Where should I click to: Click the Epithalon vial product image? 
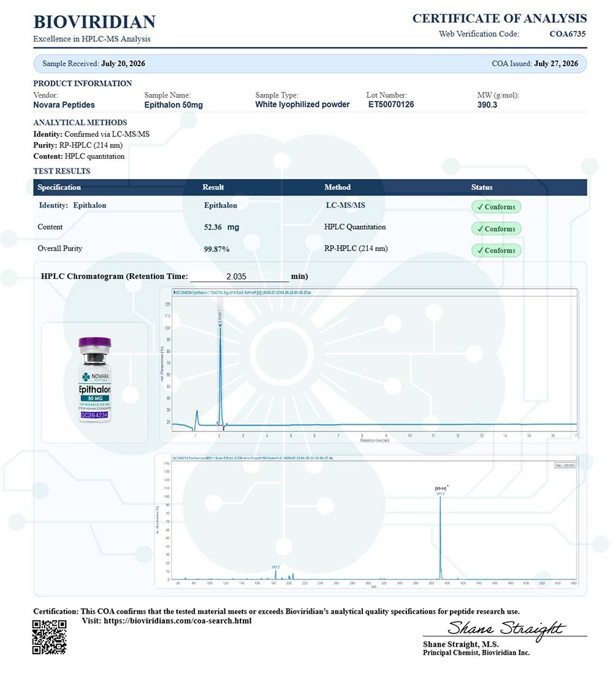click(94, 380)
